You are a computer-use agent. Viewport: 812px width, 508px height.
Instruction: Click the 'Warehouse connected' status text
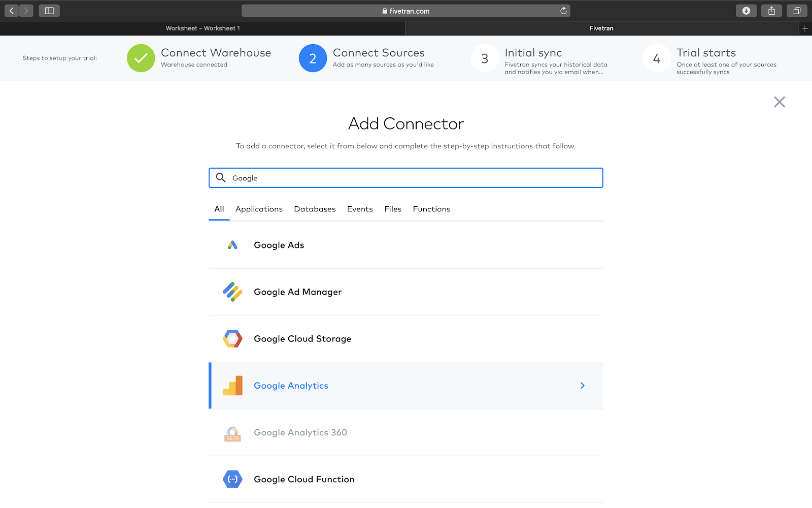pos(194,65)
